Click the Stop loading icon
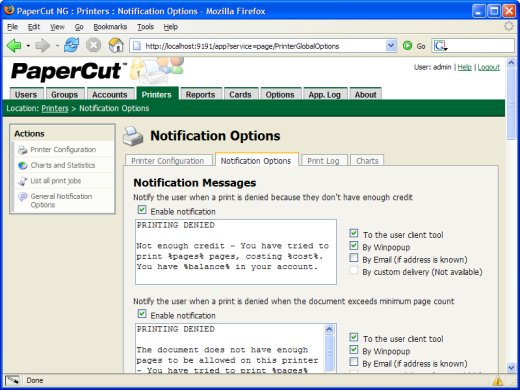This screenshot has height=390, width=520. pos(94,45)
